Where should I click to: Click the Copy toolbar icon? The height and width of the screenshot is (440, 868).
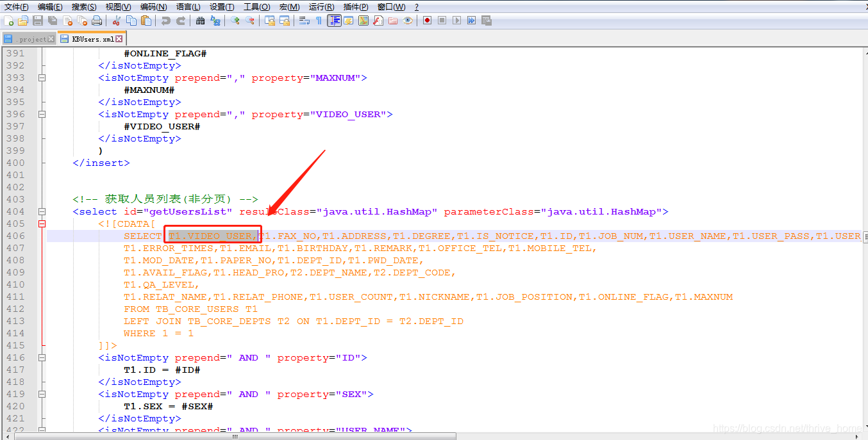[x=131, y=20]
